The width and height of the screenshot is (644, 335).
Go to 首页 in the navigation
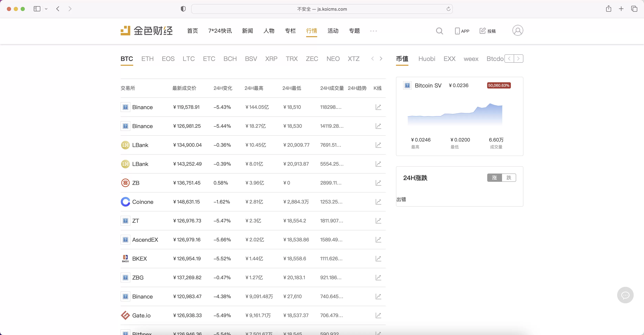[193, 31]
